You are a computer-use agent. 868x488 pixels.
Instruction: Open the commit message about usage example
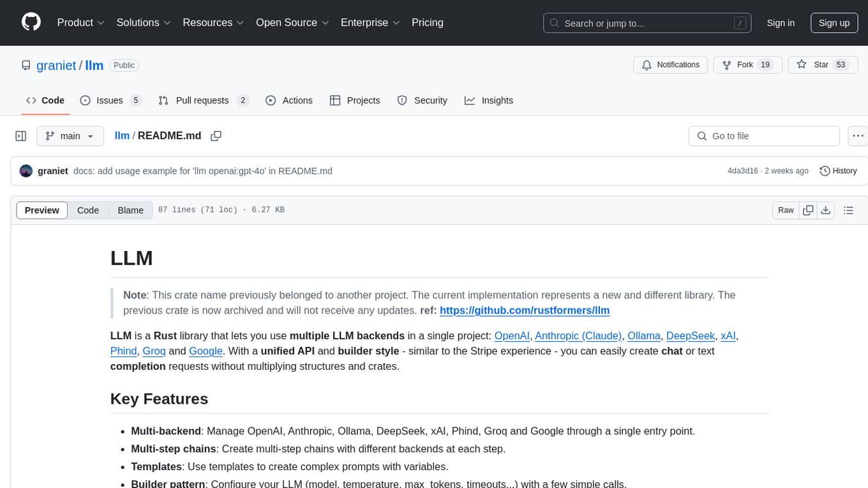coord(203,171)
